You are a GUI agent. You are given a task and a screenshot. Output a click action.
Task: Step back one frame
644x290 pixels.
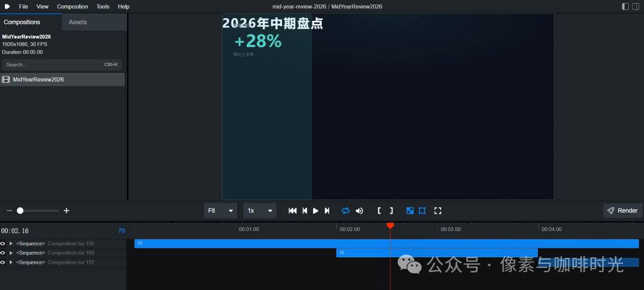point(305,211)
